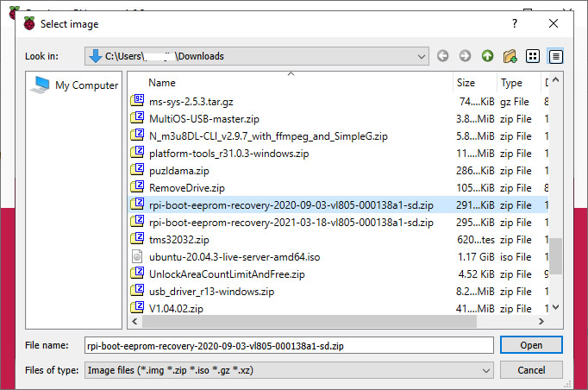Select the N_m3u8DL-CLI_v2.9.7 zip file name
The width and height of the screenshot is (588, 390).
[x=268, y=136]
